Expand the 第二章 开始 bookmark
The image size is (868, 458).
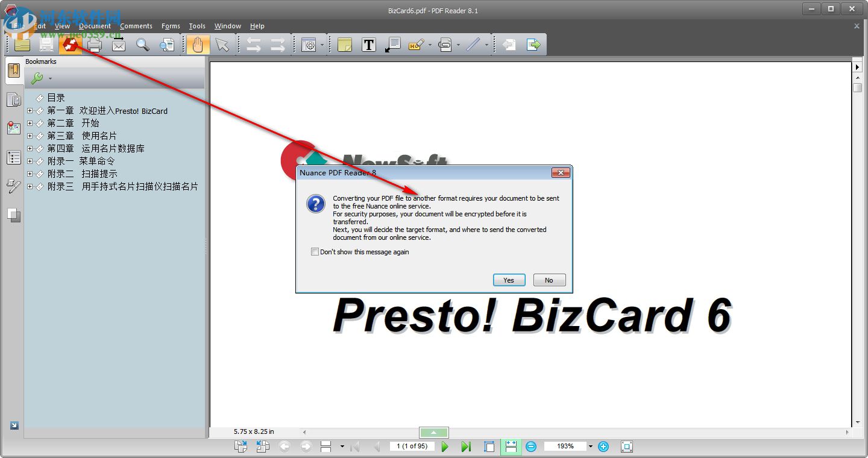pyautogui.click(x=30, y=123)
